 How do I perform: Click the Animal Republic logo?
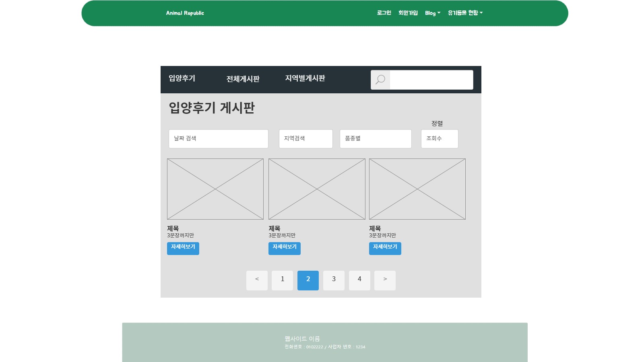click(184, 13)
